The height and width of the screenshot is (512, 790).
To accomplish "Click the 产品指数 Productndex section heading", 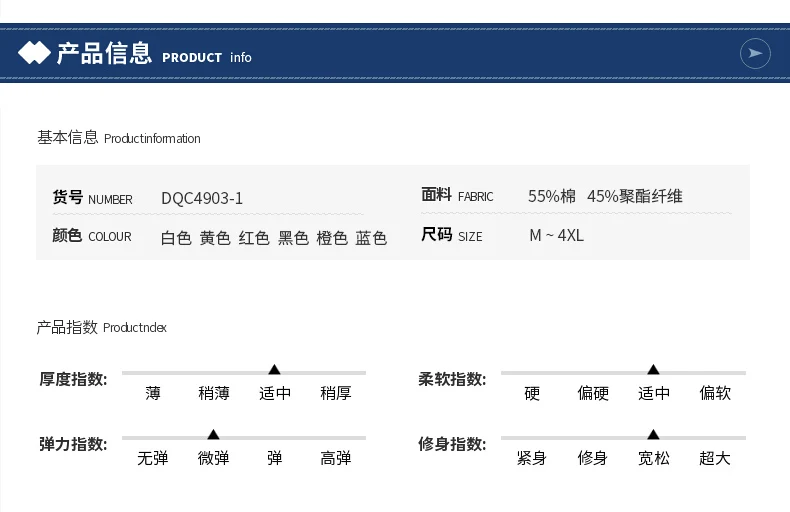I will 102,328.
